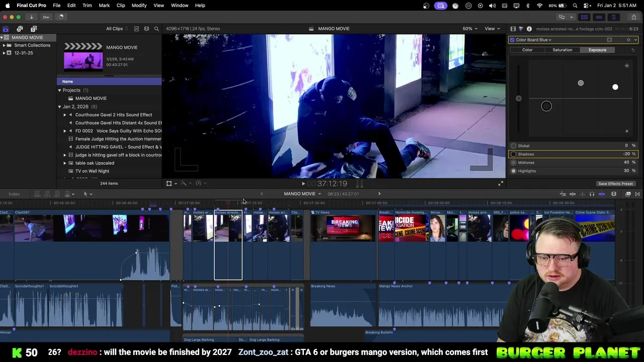Select TV on Wall Night clip row
Image resolution: width=644 pixels, height=362 pixels.
109,171
